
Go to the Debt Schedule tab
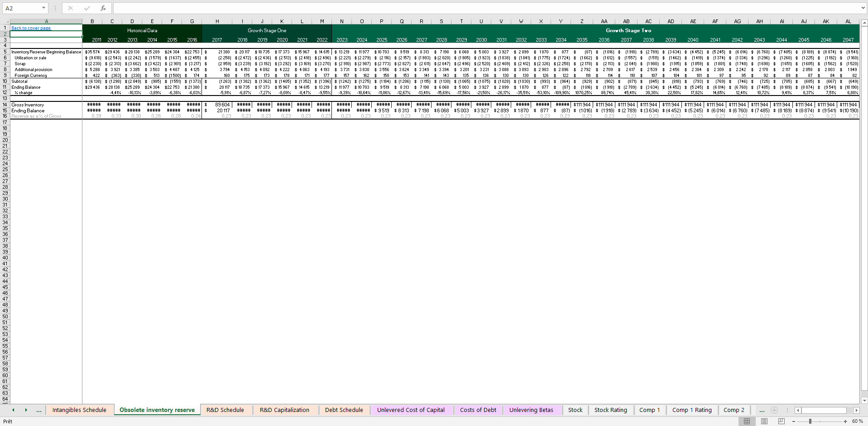click(x=344, y=410)
